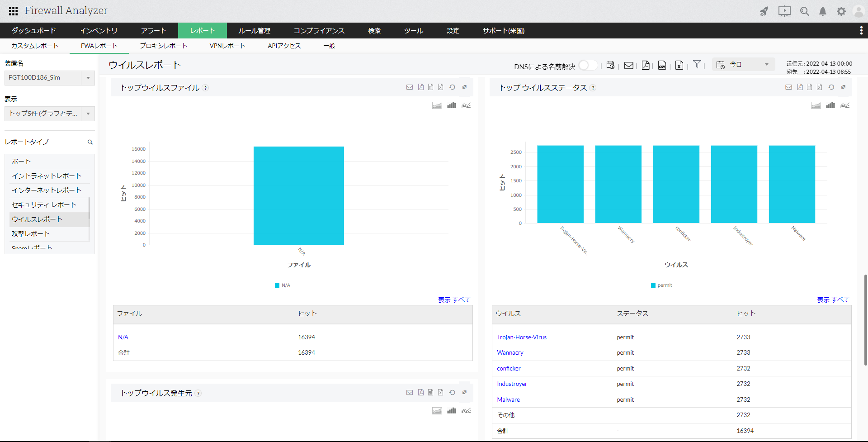Export the whole report to PDF
This screenshot has height=442, width=868.
click(646, 66)
